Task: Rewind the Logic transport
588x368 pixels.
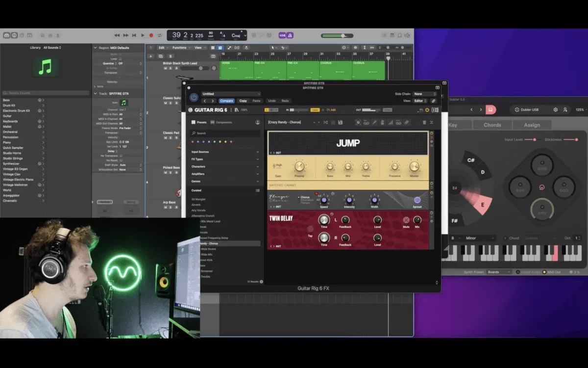Action: (x=117, y=35)
